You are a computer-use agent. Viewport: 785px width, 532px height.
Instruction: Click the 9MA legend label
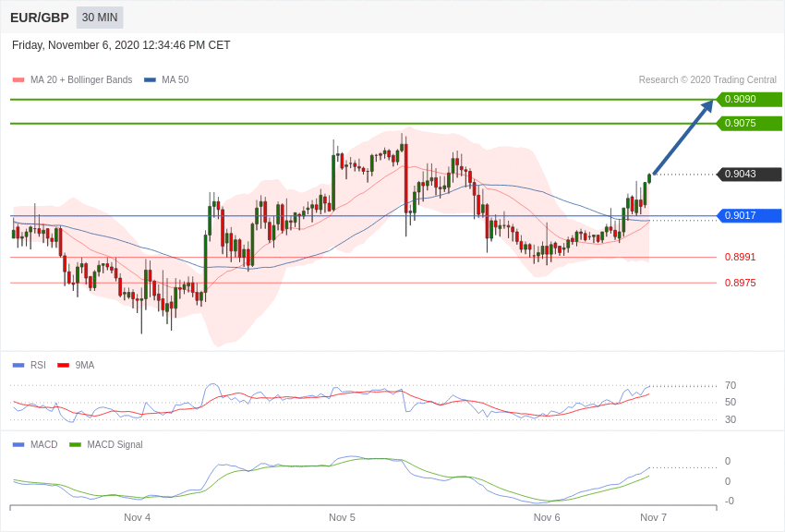pyautogui.click(x=85, y=366)
